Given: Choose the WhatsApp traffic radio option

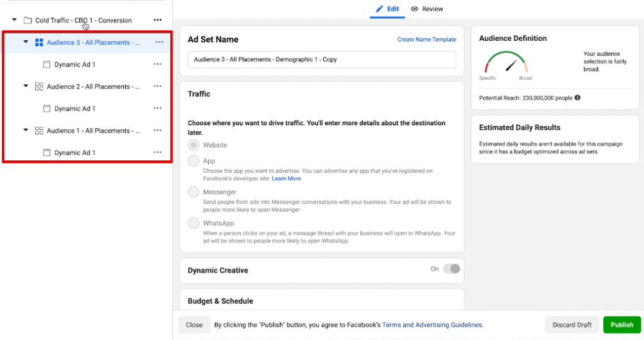Looking at the screenshot, I should (194, 223).
